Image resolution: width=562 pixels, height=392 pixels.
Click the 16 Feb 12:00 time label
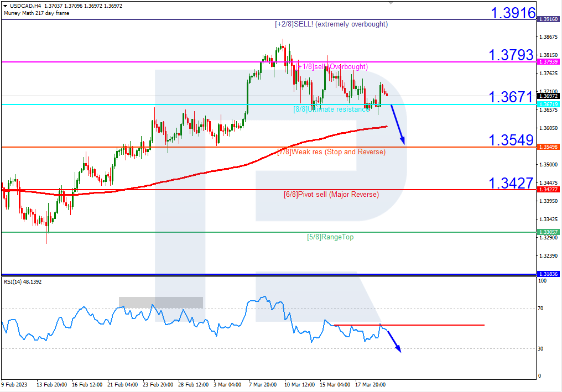tap(87, 384)
